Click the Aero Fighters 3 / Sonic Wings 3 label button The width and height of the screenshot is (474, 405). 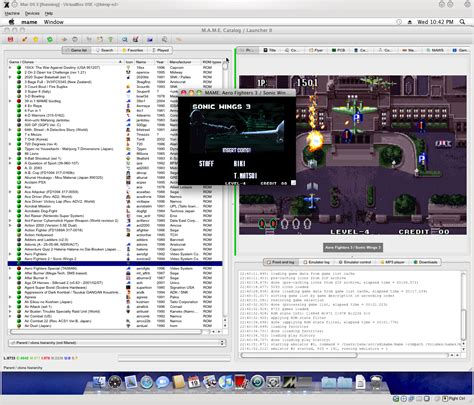coord(353,247)
